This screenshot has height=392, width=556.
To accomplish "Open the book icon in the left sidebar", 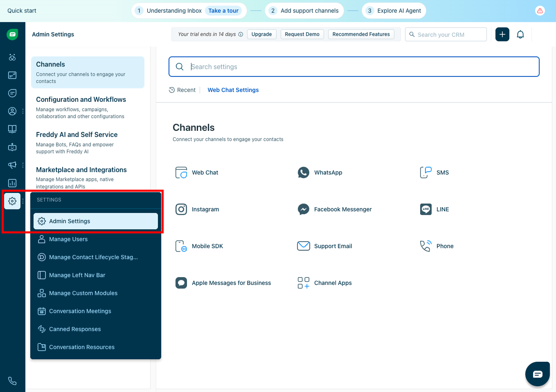I will [12, 129].
